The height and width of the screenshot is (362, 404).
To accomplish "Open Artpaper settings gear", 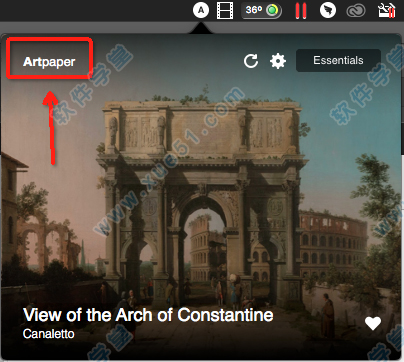I will [278, 61].
